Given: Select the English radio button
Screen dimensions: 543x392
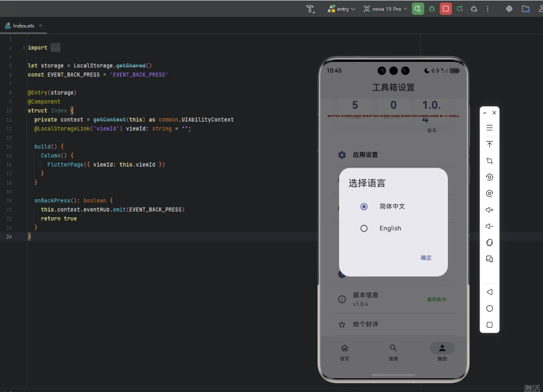Looking at the screenshot, I should (364, 228).
